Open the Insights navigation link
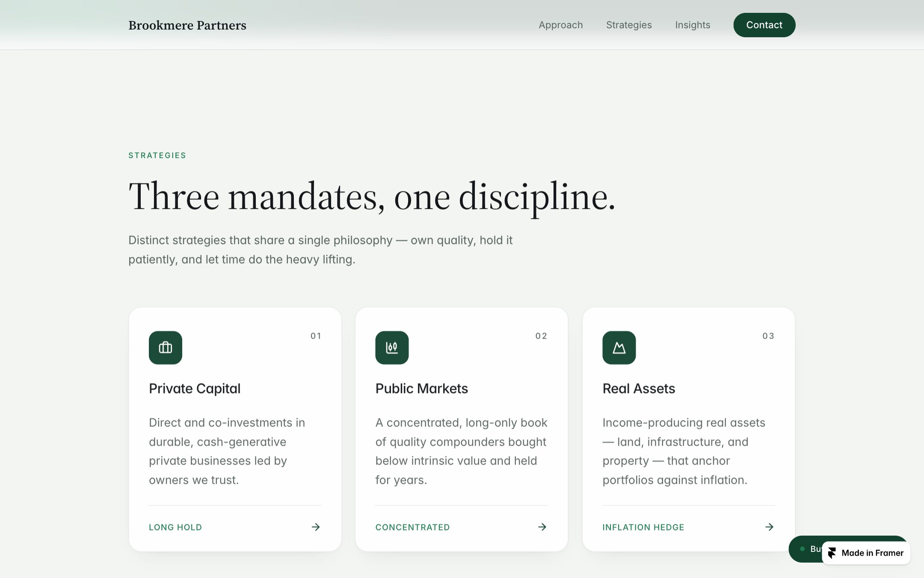 [693, 25]
